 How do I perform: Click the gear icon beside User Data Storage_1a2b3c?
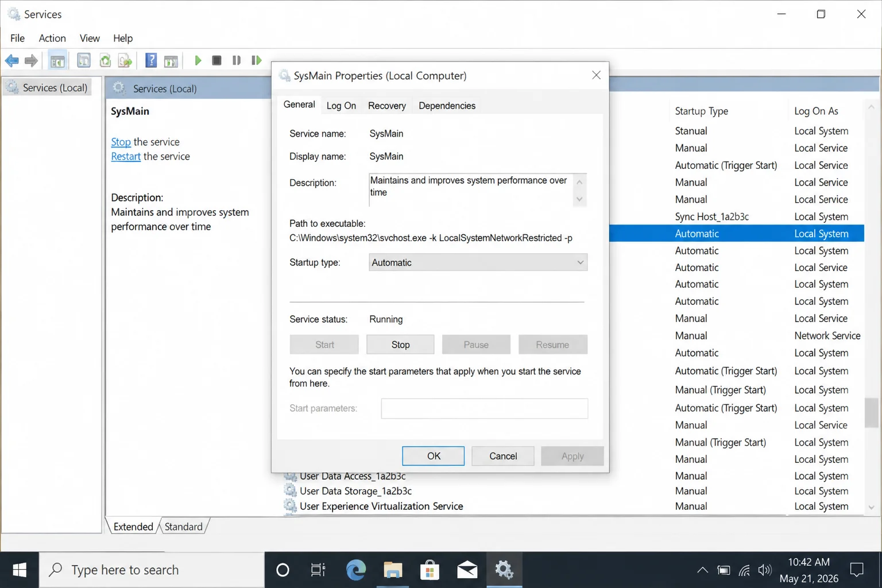tap(291, 491)
